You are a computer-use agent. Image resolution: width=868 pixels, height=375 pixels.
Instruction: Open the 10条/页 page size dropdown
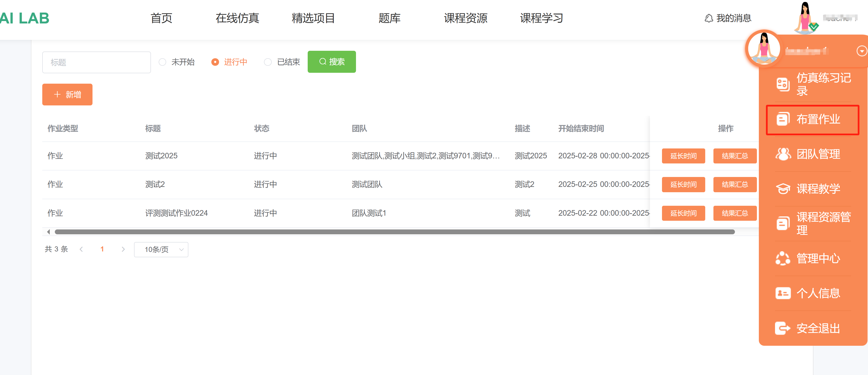pyautogui.click(x=161, y=250)
